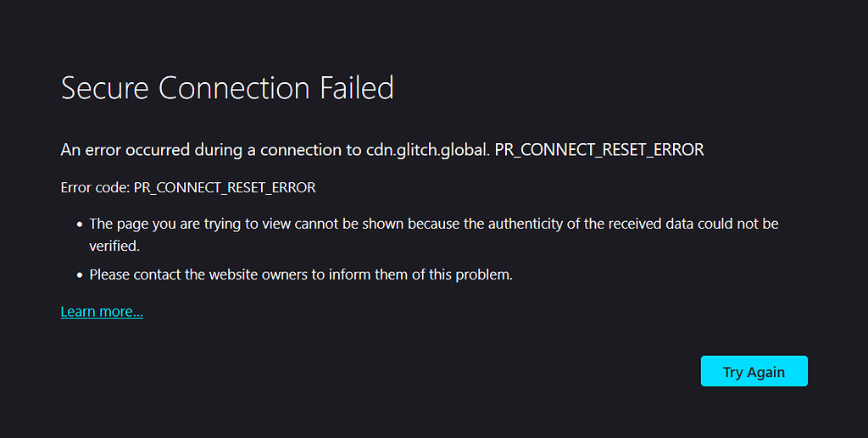Open the Learn more… link
Viewport: 868px width, 438px height.
[x=102, y=312]
